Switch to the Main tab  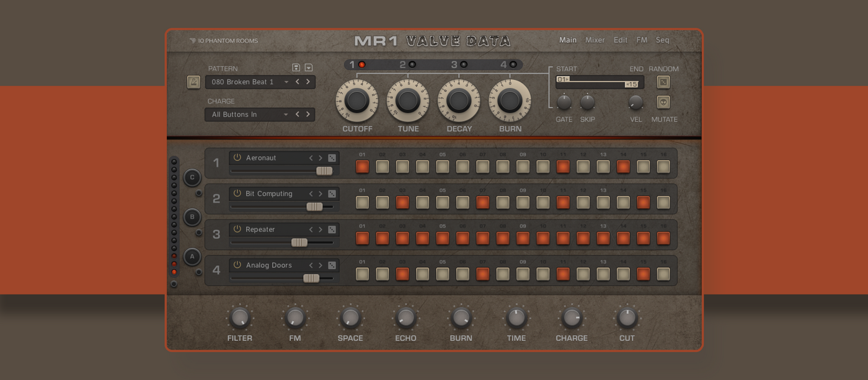pyautogui.click(x=568, y=40)
